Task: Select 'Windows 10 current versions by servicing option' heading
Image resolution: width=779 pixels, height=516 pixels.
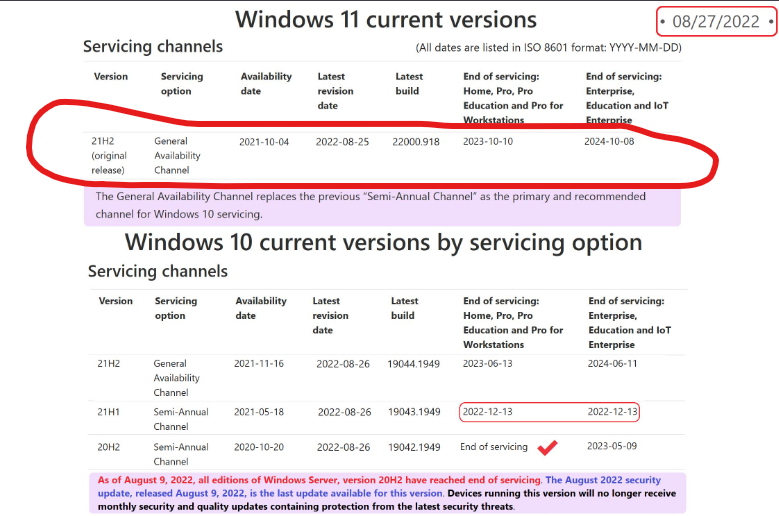Action: coord(384,243)
